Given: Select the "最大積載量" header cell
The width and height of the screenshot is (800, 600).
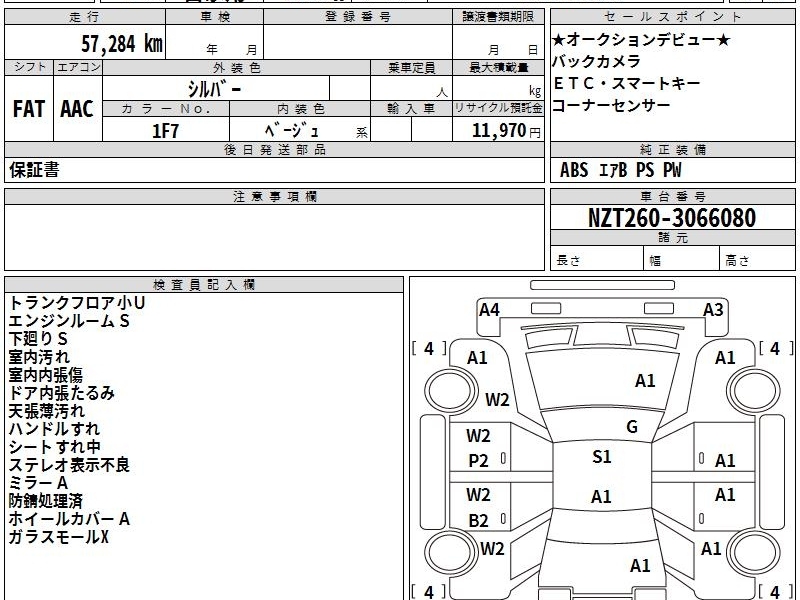Looking at the screenshot, I should pyautogui.click(x=498, y=67).
